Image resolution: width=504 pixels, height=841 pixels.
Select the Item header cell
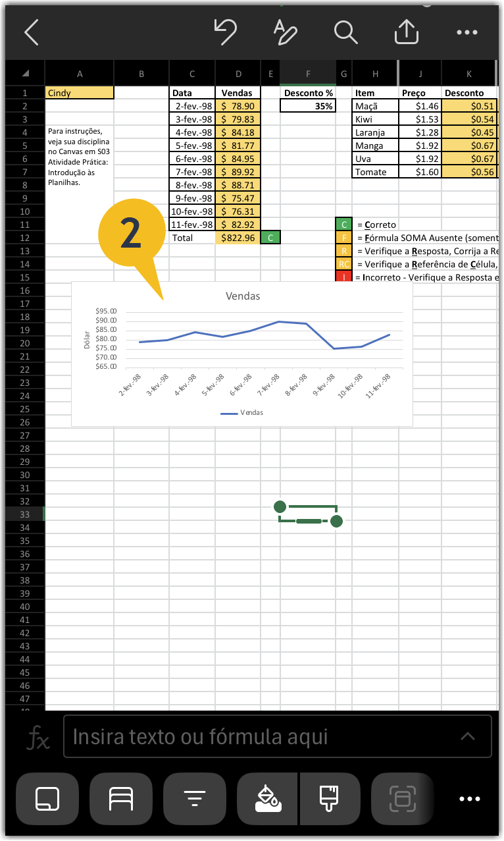click(x=376, y=93)
